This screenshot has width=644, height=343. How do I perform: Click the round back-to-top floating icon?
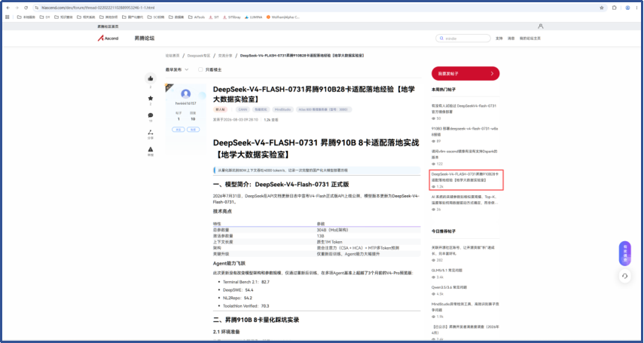point(624,276)
